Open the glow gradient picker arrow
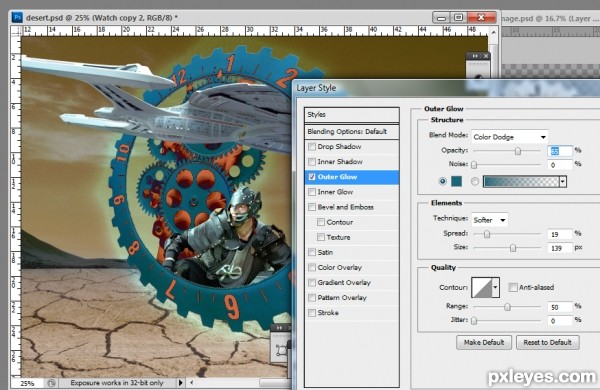 563,182
